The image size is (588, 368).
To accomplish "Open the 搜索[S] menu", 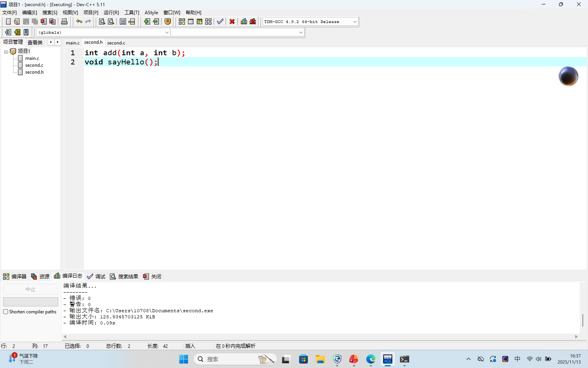I will coord(50,12).
